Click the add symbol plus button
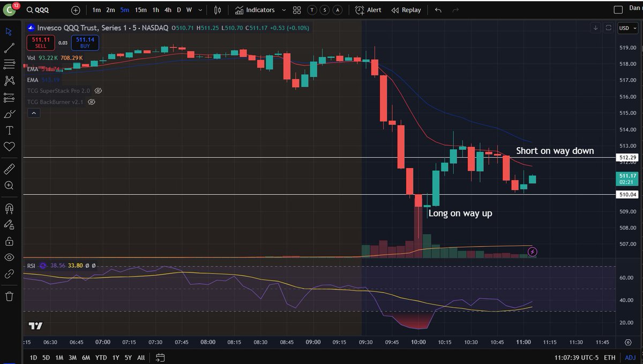The width and height of the screenshot is (643, 364). point(76,10)
